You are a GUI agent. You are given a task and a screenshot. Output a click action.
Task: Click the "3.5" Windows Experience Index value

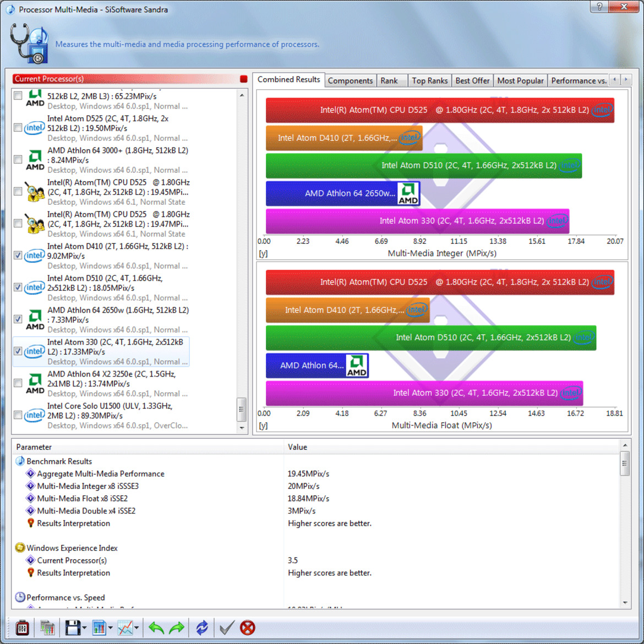(x=293, y=560)
